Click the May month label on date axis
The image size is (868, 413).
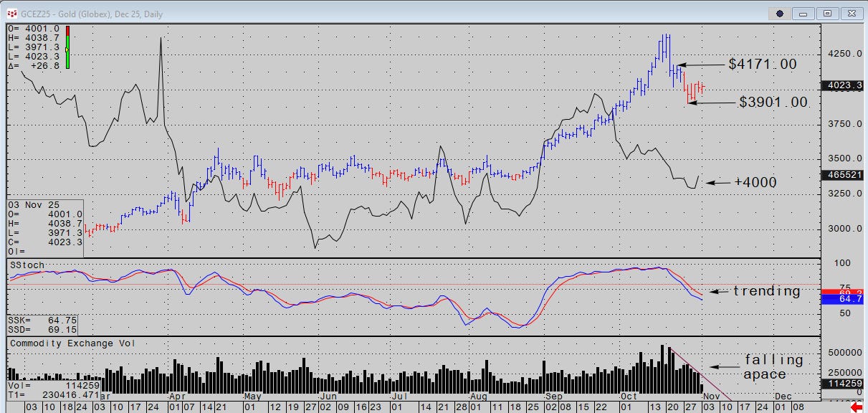[252, 396]
